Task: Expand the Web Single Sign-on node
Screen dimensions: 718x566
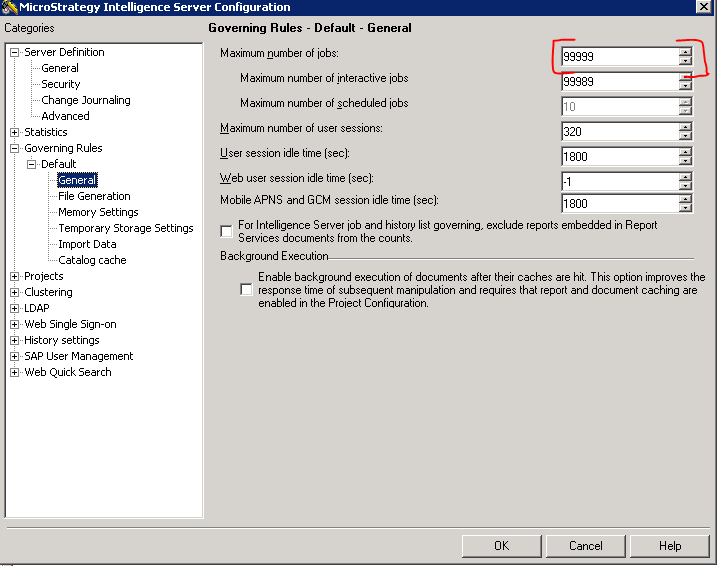Action: click(x=15, y=325)
